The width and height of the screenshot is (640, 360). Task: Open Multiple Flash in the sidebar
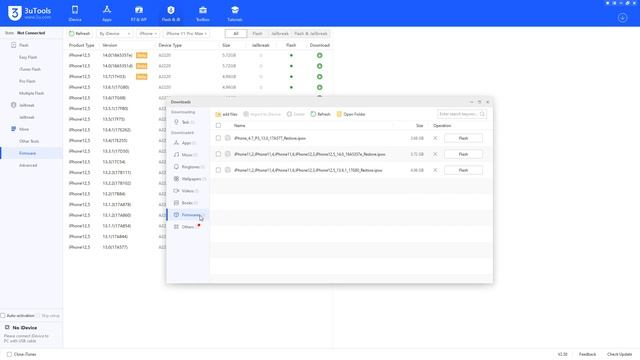click(31, 93)
